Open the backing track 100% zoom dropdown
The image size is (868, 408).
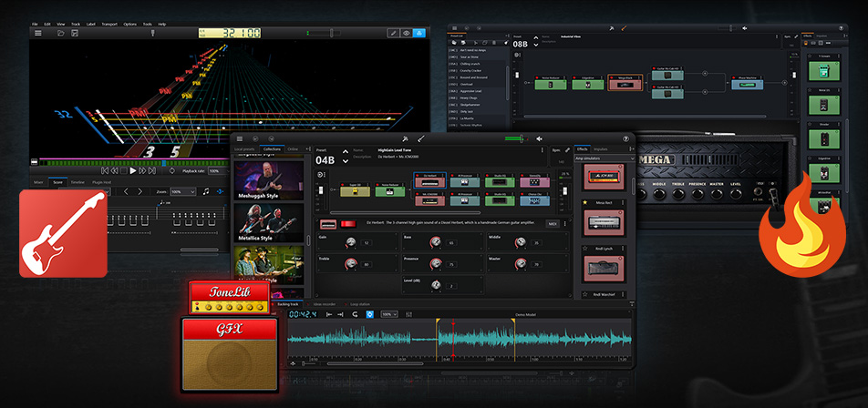[x=388, y=314]
